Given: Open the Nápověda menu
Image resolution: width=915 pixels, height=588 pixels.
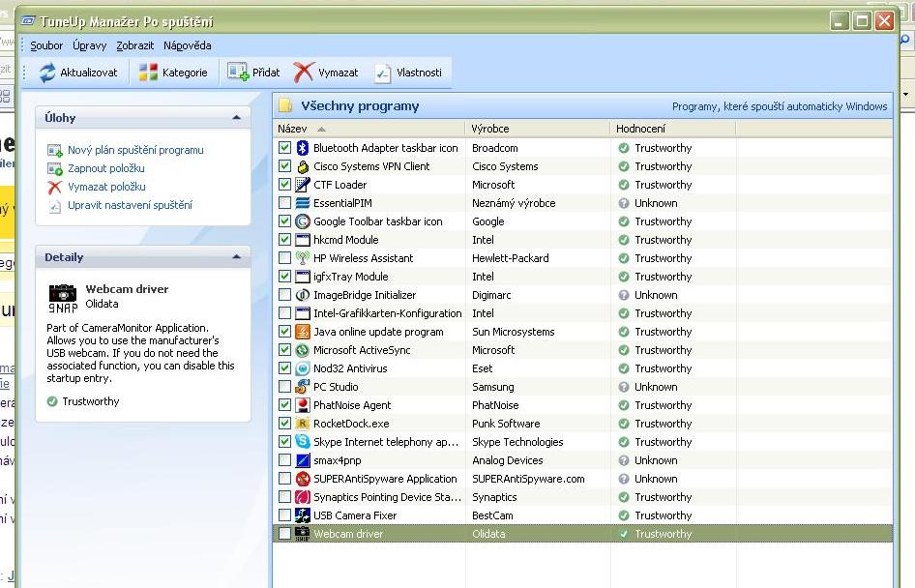Looking at the screenshot, I should pyautogui.click(x=187, y=45).
